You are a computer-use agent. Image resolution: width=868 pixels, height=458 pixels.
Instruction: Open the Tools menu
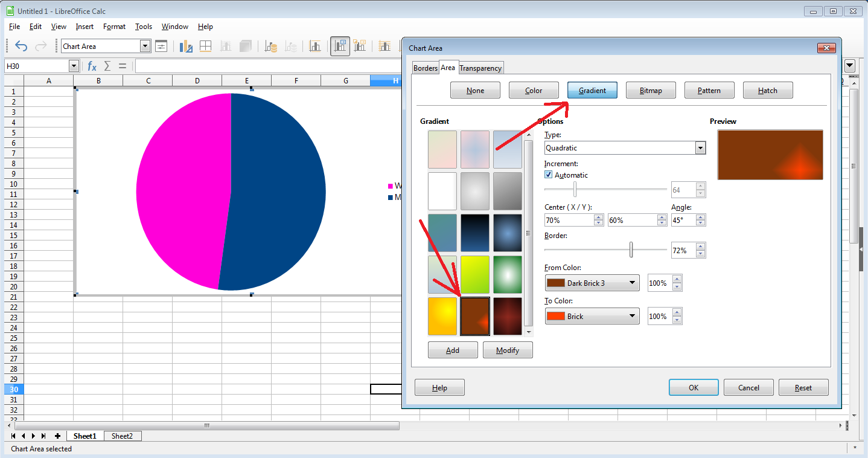(x=144, y=27)
